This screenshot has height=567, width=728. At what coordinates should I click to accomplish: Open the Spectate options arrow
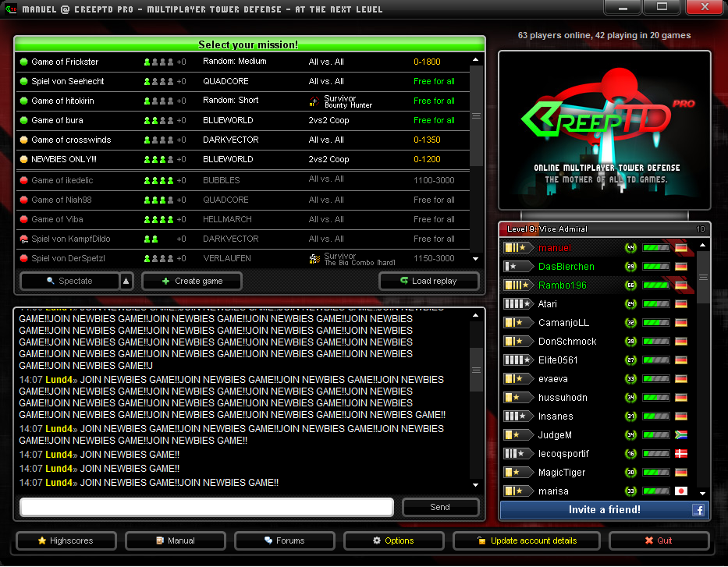coord(126,282)
